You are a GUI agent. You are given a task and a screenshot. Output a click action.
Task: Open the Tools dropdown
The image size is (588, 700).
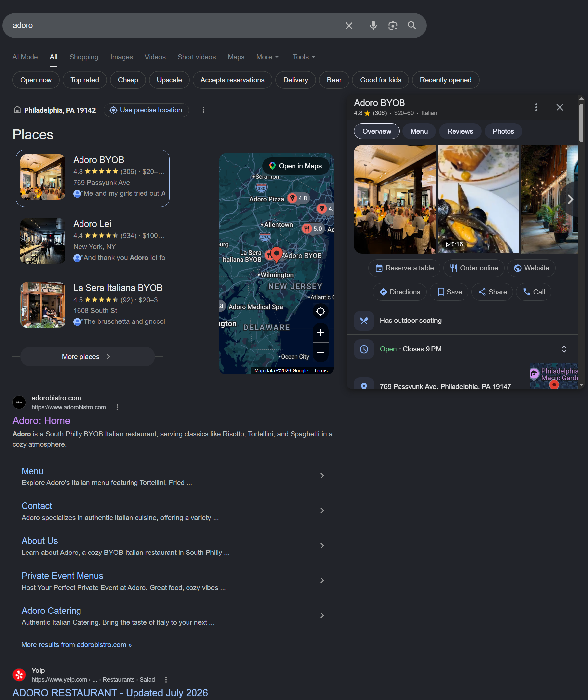click(x=304, y=57)
